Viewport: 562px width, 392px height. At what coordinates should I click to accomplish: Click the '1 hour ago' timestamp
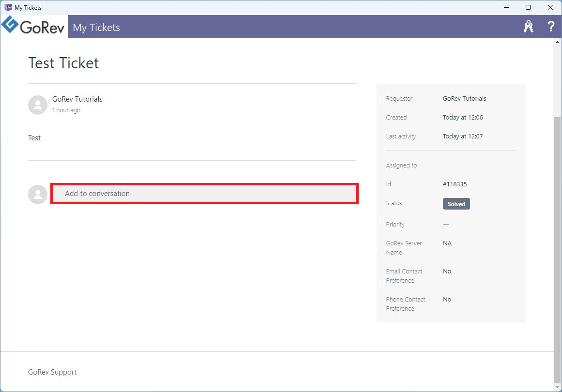66,110
